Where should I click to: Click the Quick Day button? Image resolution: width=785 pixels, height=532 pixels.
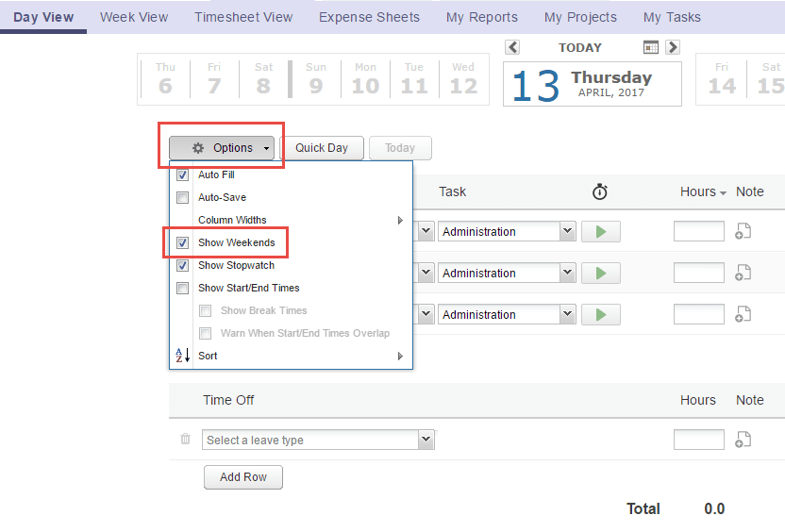tap(322, 148)
